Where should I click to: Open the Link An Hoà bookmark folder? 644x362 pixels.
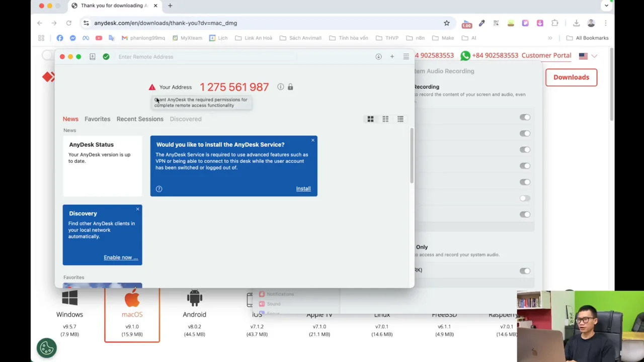point(253,38)
